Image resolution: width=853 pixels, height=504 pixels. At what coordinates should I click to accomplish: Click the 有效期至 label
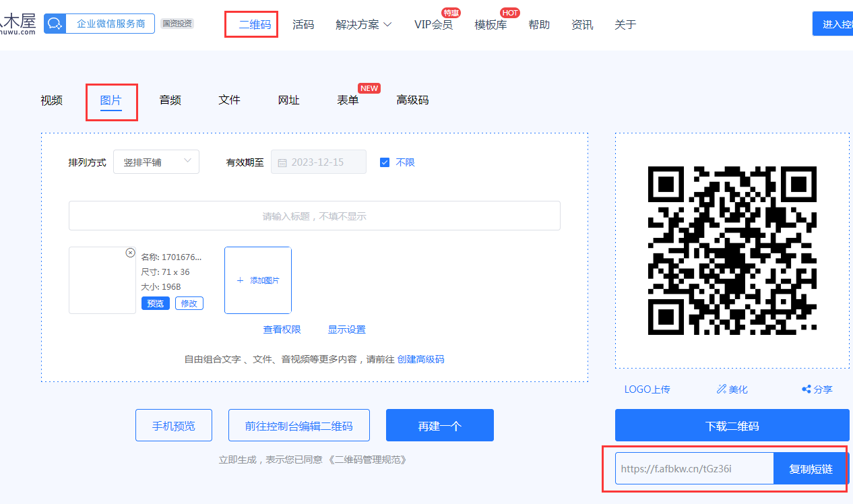click(245, 162)
